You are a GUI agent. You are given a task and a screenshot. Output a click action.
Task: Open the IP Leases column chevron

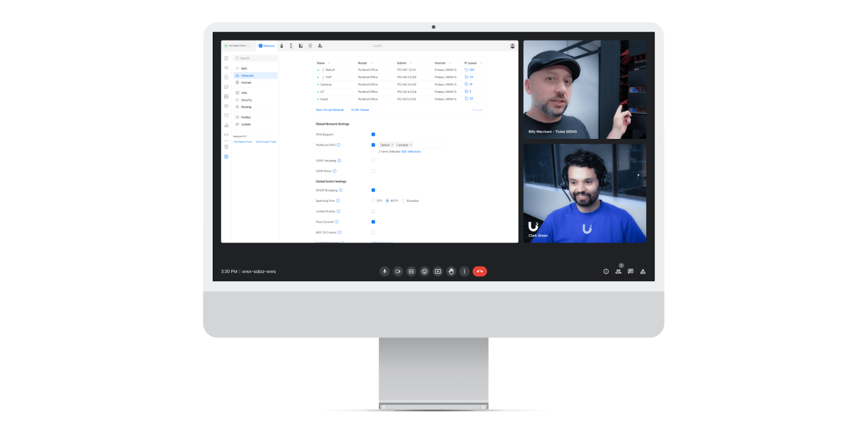tap(481, 63)
